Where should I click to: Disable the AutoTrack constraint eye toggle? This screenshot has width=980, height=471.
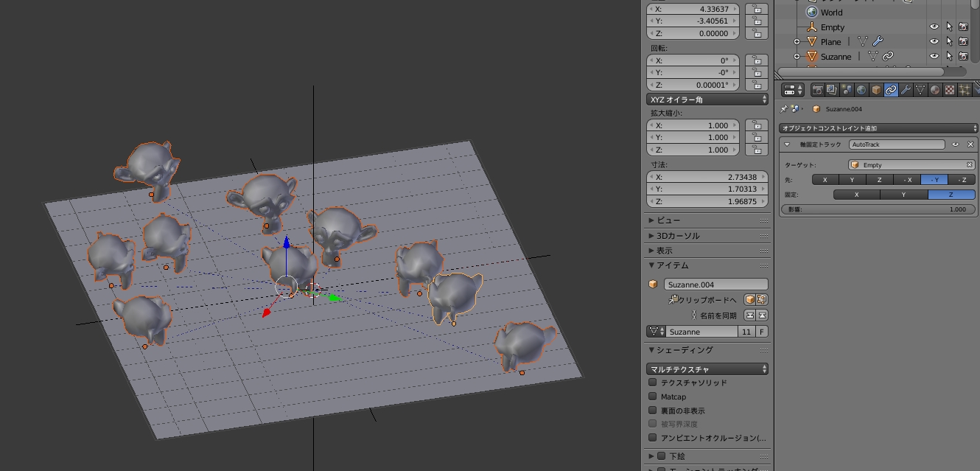click(956, 144)
